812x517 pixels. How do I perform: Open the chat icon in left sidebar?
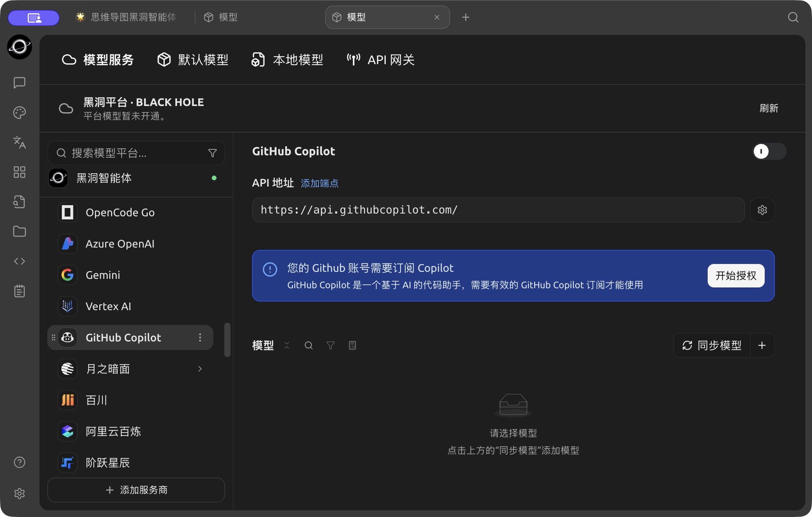pyautogui.click(x=20, y=83)
